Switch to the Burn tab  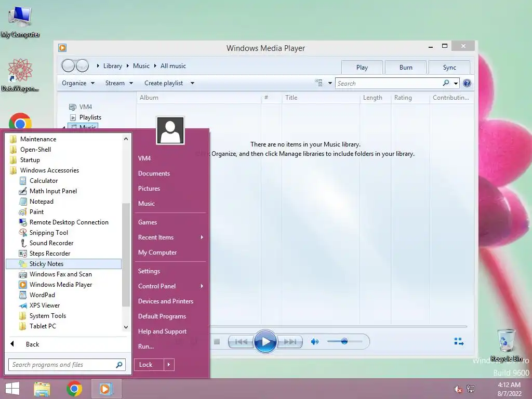click(x=406, y=68)
